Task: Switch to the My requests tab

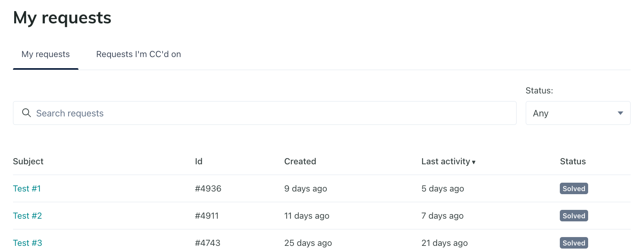Action: click(x=46, y=54)
